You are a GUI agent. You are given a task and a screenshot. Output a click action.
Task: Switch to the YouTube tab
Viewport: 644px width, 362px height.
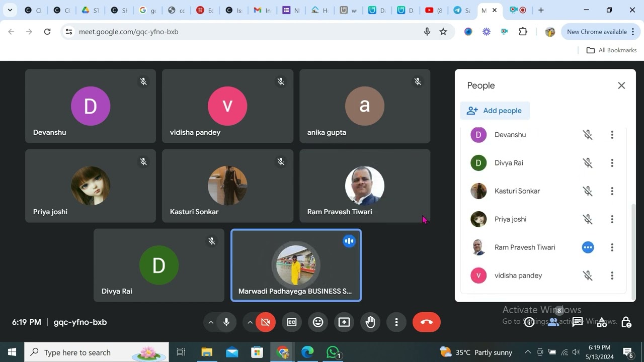[x=433, y=10]
